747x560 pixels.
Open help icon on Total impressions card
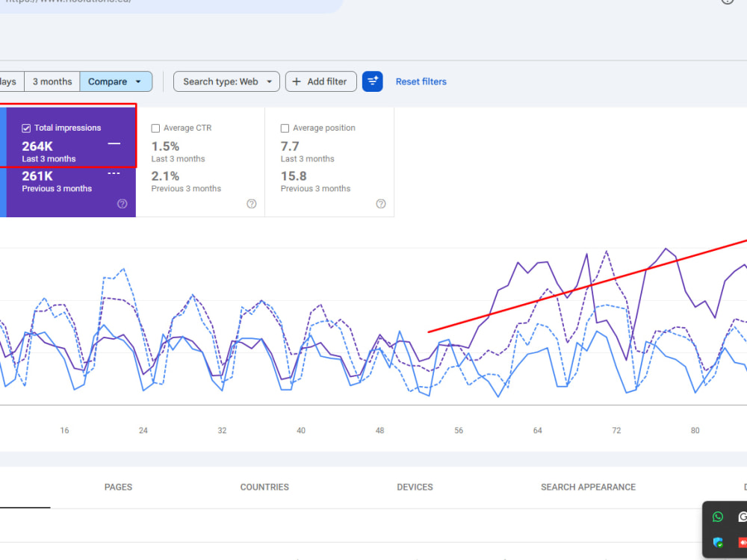point(123,204)
